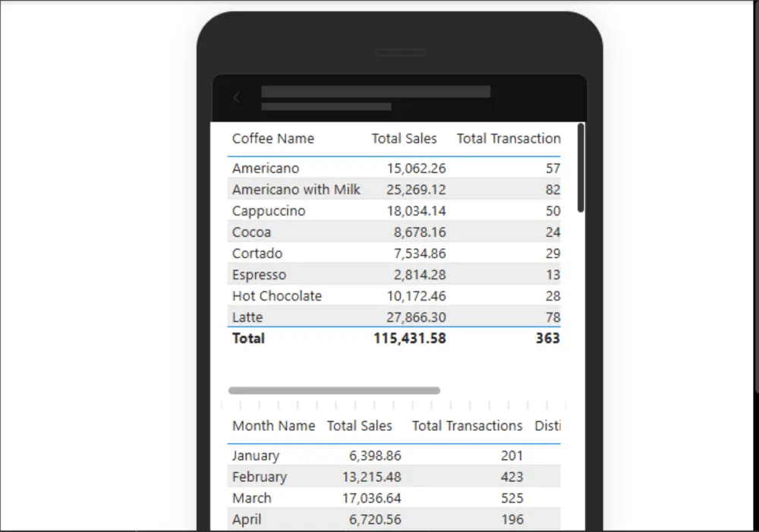Click the Month Name column header
759x532 pixels.
point(273,426)
